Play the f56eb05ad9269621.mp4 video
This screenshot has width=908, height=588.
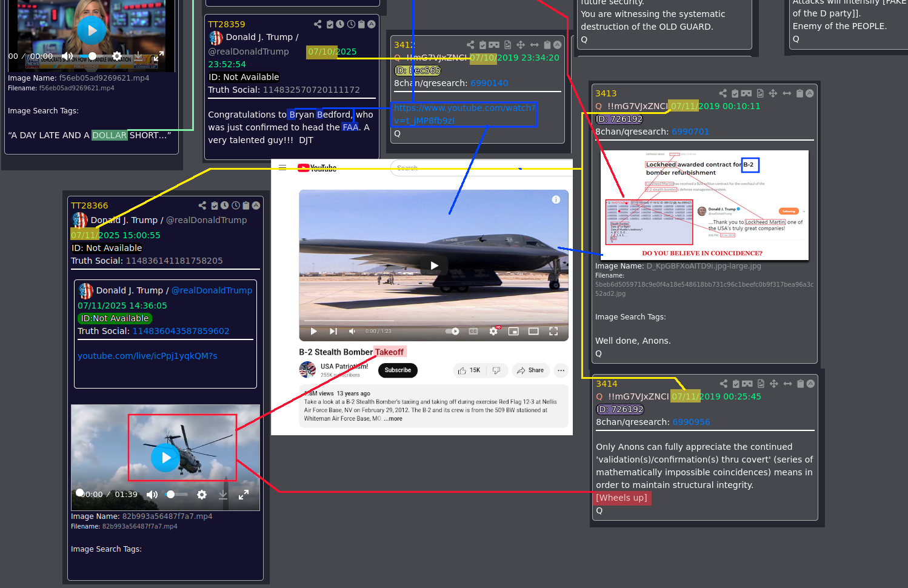tap(92, 30)
